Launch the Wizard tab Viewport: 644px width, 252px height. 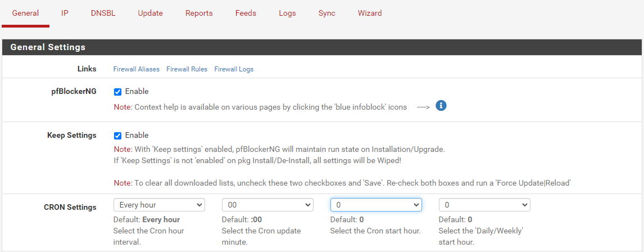[x=370, y=13]
